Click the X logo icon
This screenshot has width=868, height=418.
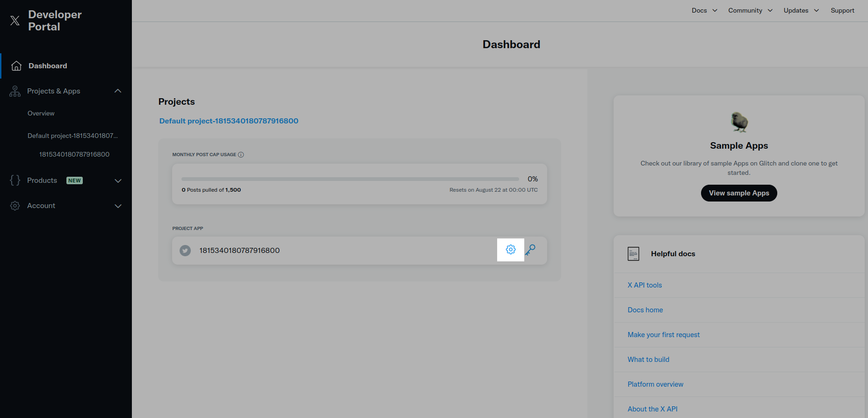point(15,21)
